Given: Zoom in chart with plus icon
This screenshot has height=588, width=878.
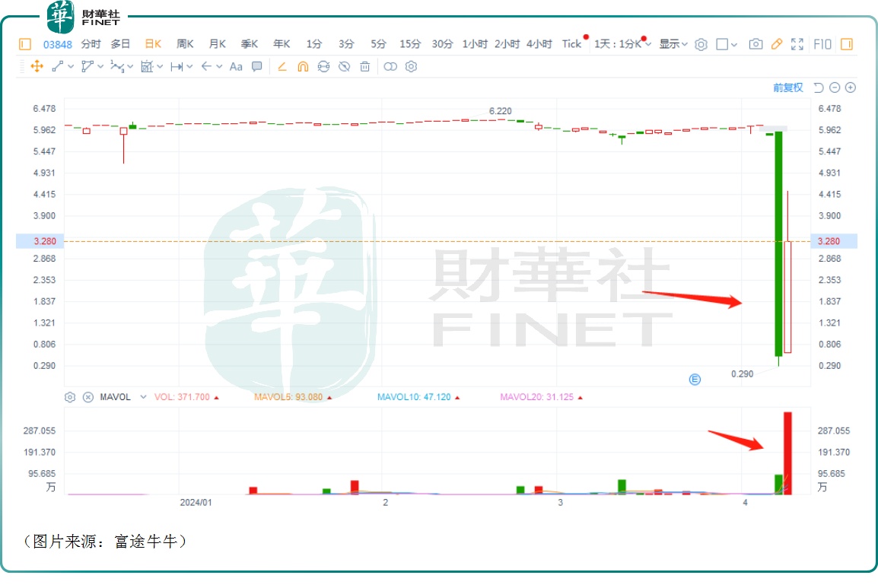Looking at the screenshot, I should tap(851, 87).
